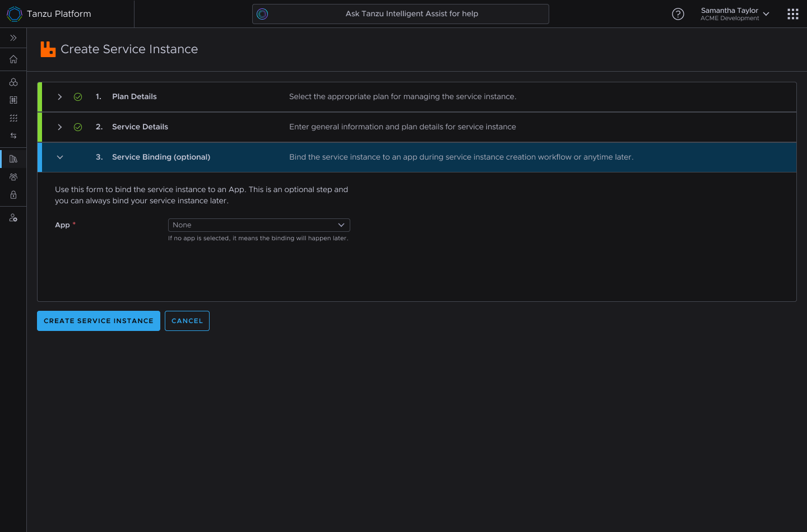Select the Plan Details step title
The image size is (807, 532).
[134, 97]
